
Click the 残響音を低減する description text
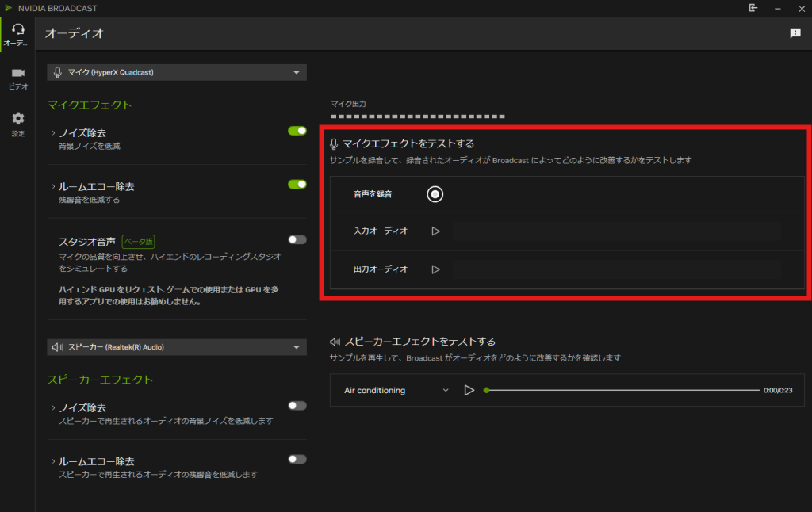pyautogui.click(x=89, y=200)
